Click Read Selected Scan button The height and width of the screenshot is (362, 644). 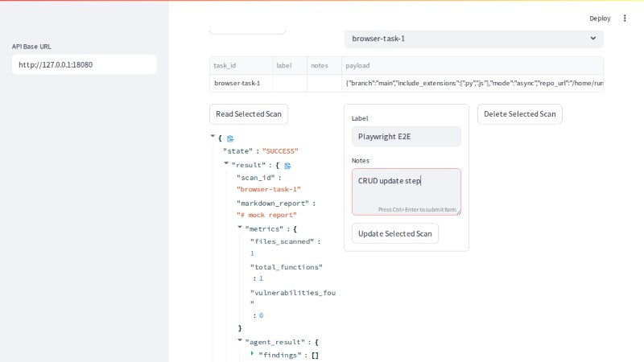pos(249,114)
